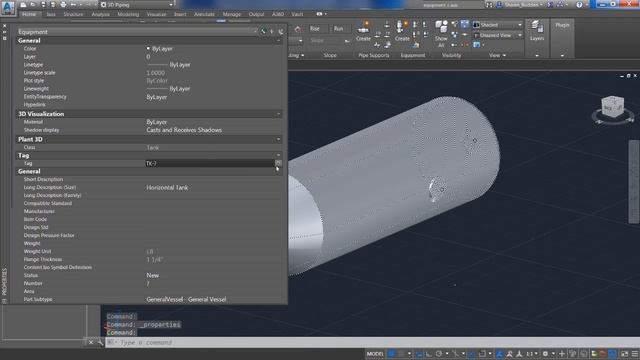Toggle polar tracking in status bar
This screenshot has height=360, width=640.
coord(439,354)
